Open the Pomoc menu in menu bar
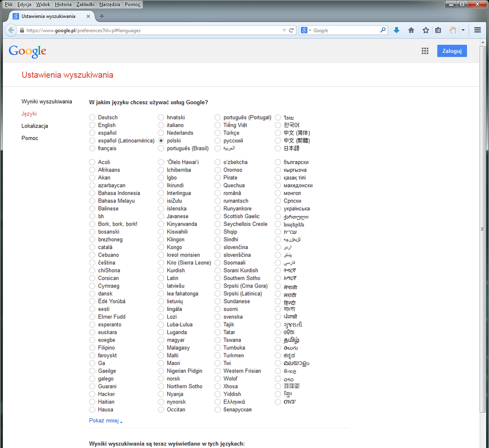The image size is (489, 448). [x=133, y=4]
